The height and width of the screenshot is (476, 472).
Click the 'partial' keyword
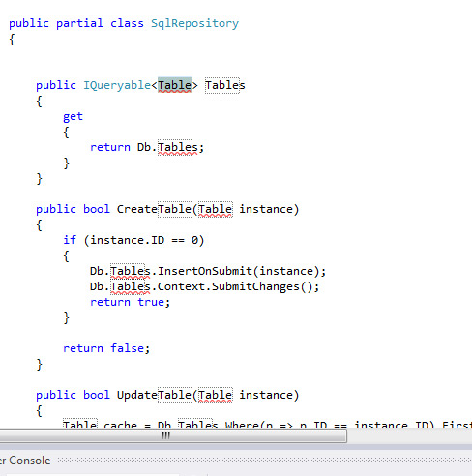coord(79,23)
